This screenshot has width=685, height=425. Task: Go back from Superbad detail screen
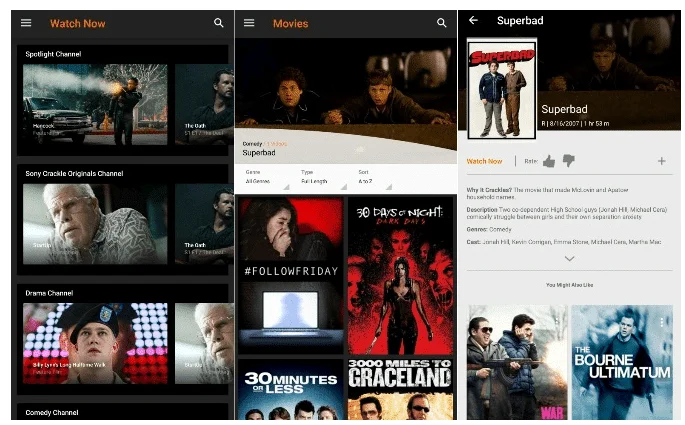[x=473, y=20]
